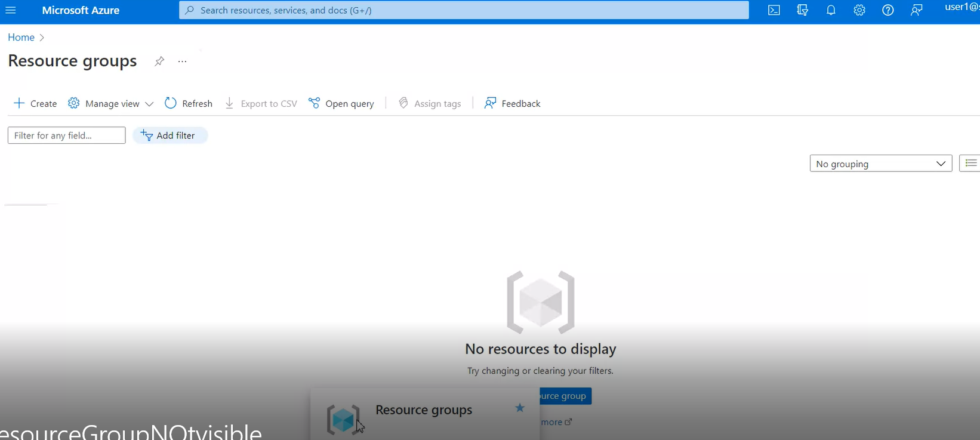
Task: Click the Create plus icon
Action: (19, 103)
